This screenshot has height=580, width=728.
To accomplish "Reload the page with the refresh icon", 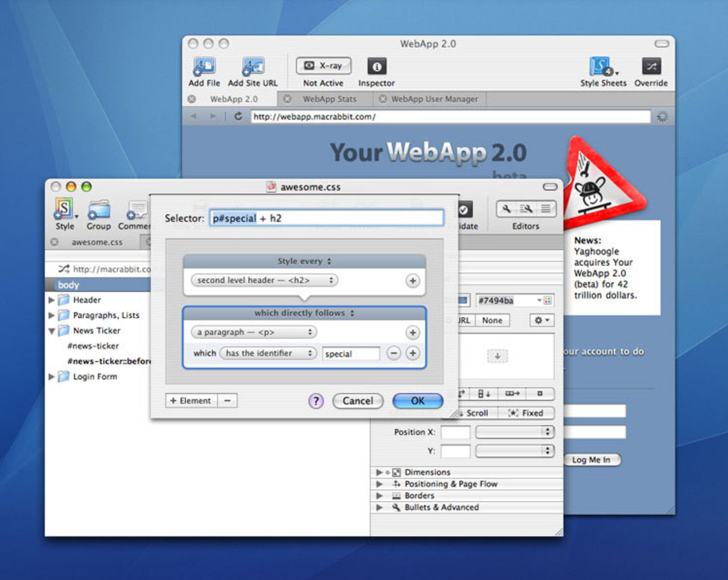I will (x=238, y=117).
